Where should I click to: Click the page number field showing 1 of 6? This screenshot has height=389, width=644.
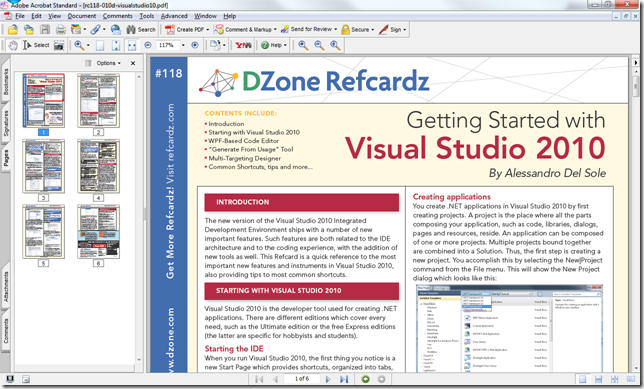pyautogui.click(x=302, y=379)
